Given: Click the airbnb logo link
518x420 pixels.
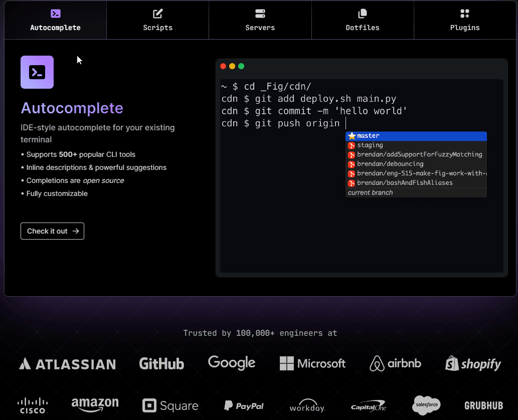Looking at the screenshot, I should 395,363.
